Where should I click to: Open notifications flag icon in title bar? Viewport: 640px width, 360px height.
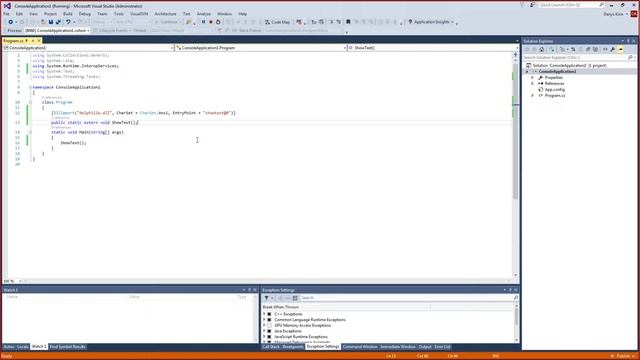tap(522, 5)
